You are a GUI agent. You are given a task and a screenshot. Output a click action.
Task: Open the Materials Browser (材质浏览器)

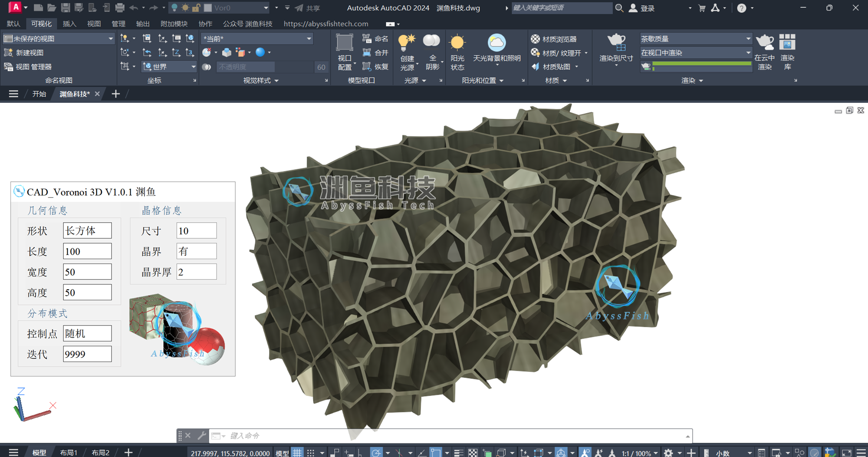click(x=554, y=39)
